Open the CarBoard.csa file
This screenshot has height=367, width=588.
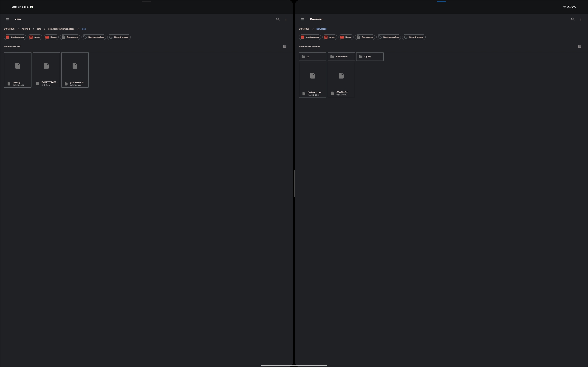click(312, 80)
